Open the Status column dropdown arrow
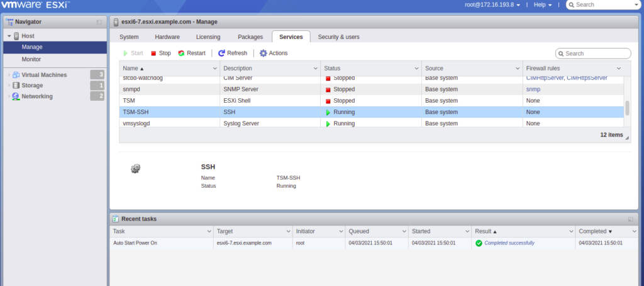This screenshot has height=286, width=644. pos(417,68)
